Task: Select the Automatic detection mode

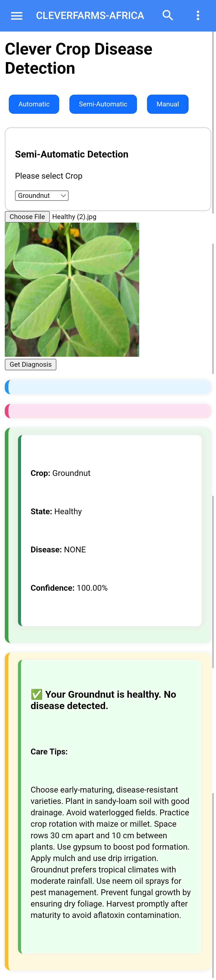Action: (34, 104)
